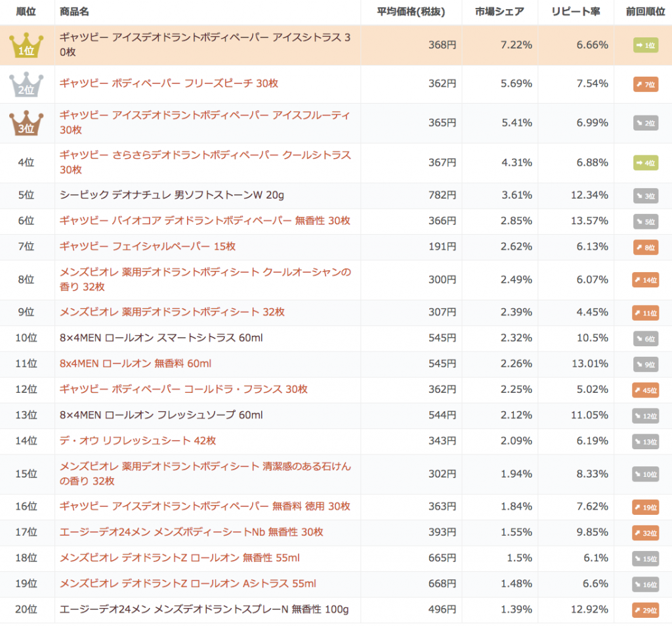672x627 pixels.
Task: Open the エージーデオ24メン メンズボディーシートNb link
Action: [191, 532]
